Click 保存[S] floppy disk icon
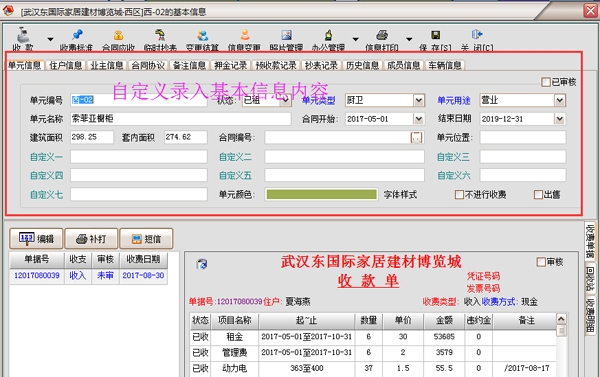 [x=435, y=35]
